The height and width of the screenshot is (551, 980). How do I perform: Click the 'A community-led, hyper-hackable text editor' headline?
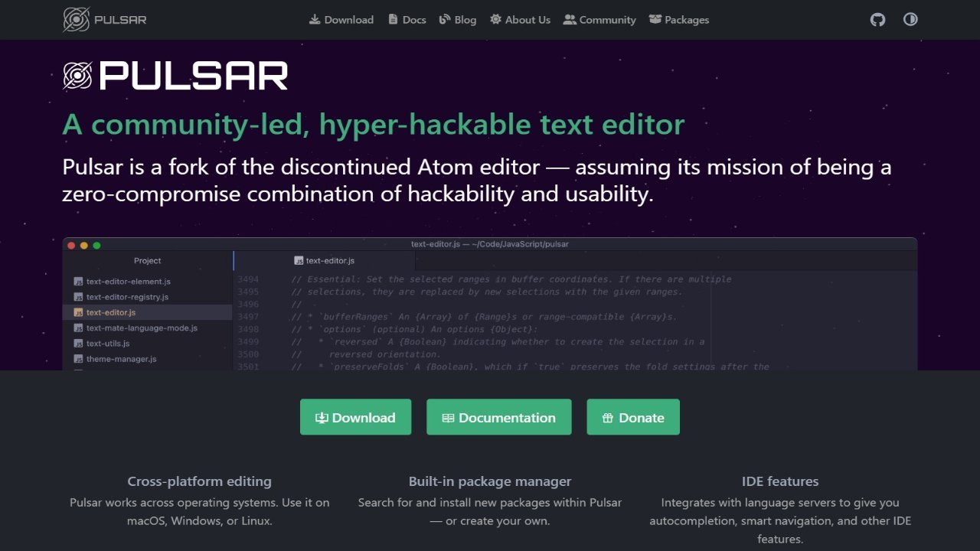coord(374,124)
